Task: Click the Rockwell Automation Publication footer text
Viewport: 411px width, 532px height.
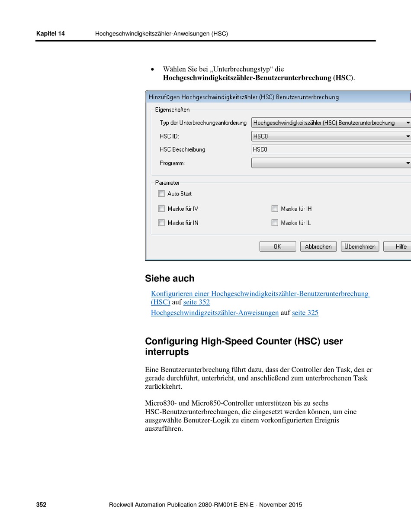Action: (x=206, y=505)
